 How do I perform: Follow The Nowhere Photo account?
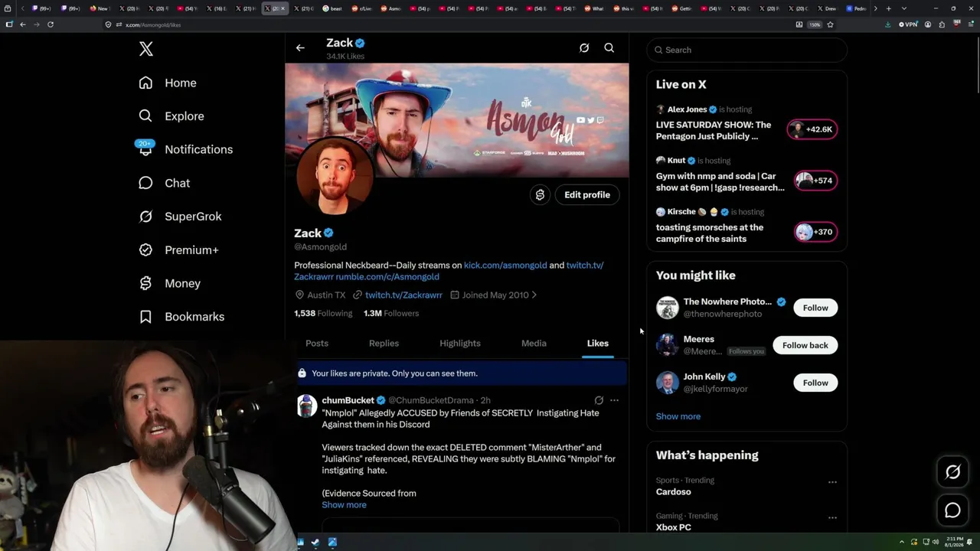(815, 308)
